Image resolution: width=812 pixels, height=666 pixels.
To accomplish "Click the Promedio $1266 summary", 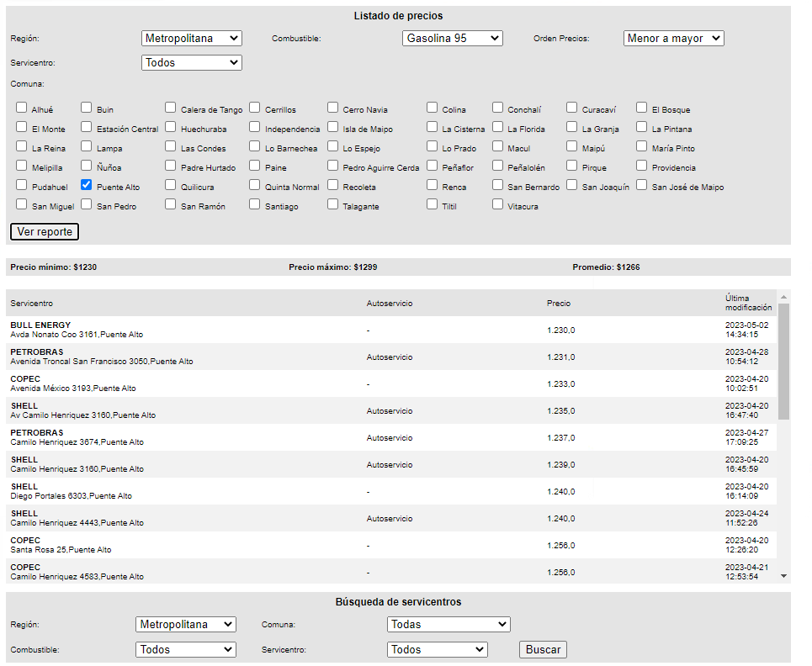I will click(x=606, y=267).
